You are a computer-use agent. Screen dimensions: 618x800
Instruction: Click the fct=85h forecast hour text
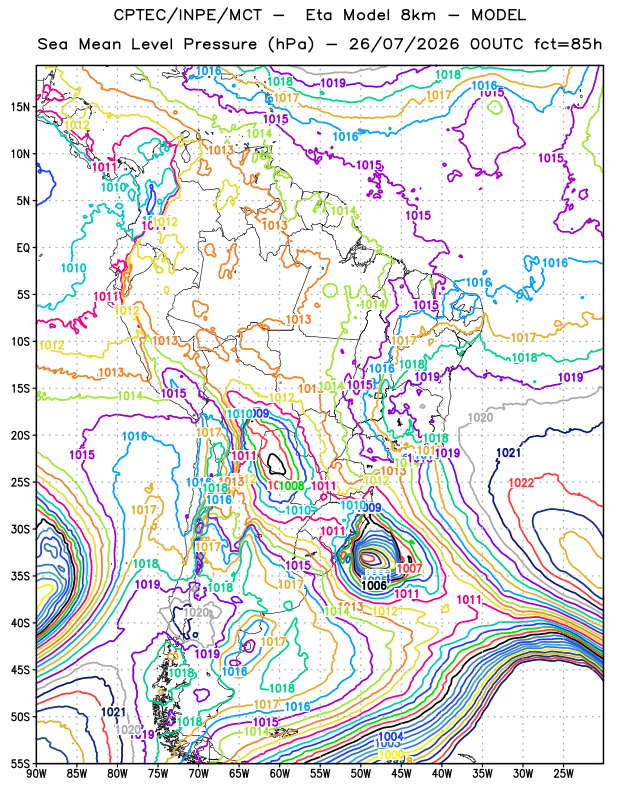point(567,44)
